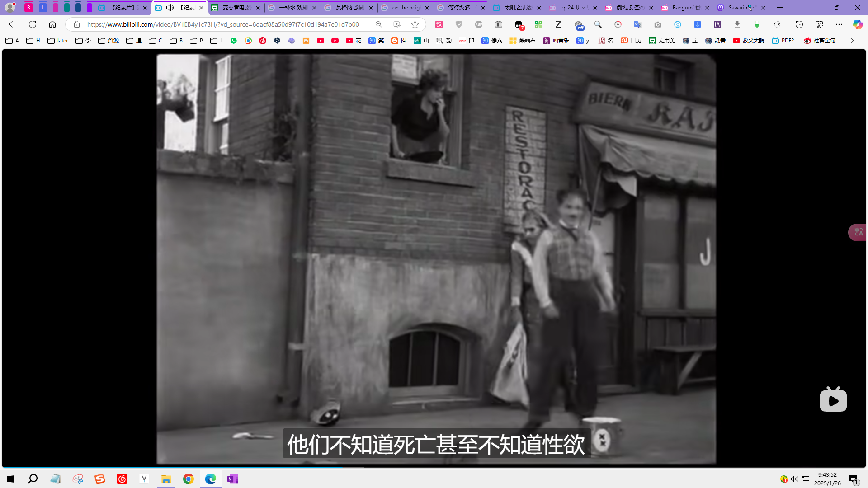Open the magnifier search extension
Image resolution: width=868 pixels, height=488 pixels.
click(x=598, y=24)
